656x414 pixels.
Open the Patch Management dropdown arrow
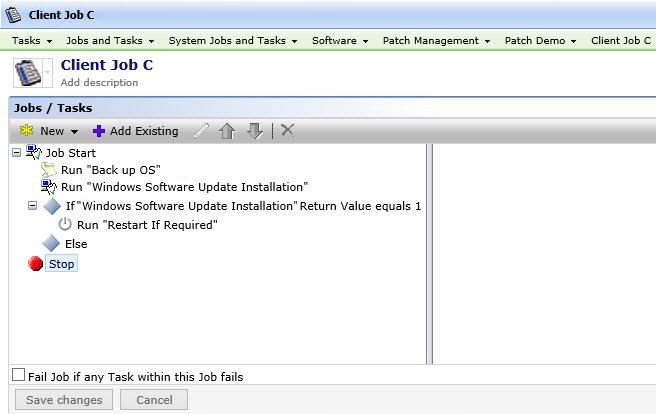click(487, 41)
